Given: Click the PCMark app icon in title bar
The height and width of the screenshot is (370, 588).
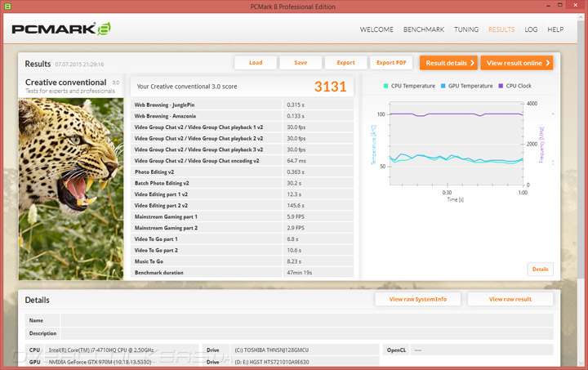Looking at the screenshot, I should tap(7, 7).
